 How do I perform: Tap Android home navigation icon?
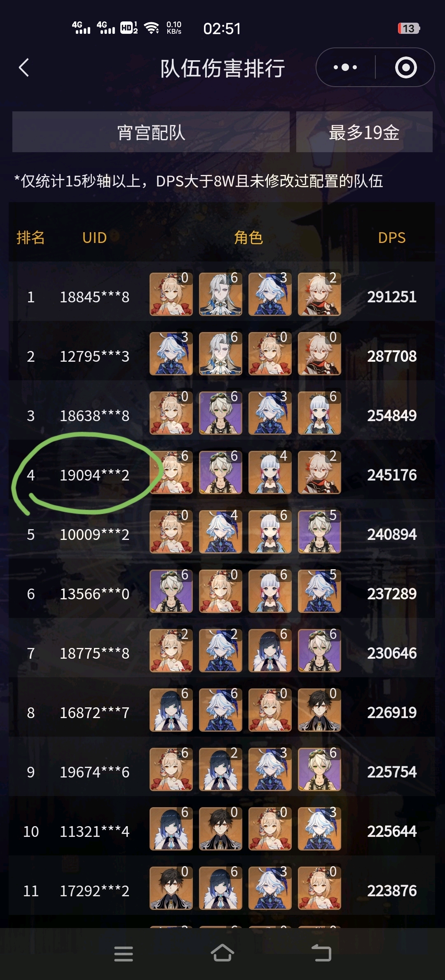click(x=222, y=953)
